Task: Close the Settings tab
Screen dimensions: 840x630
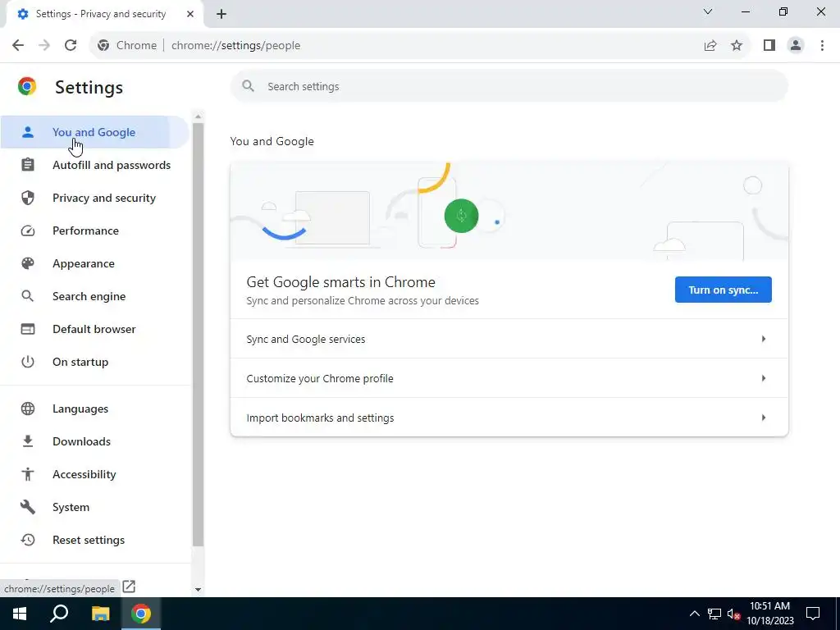Action: pyautogui.click(x=190, y=14)
